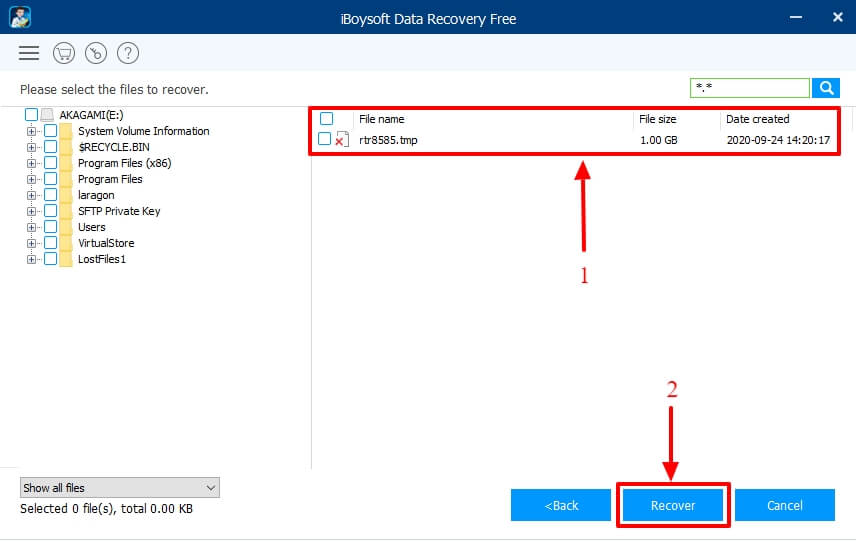Select the SFTP Private Key label

point(119,211)
